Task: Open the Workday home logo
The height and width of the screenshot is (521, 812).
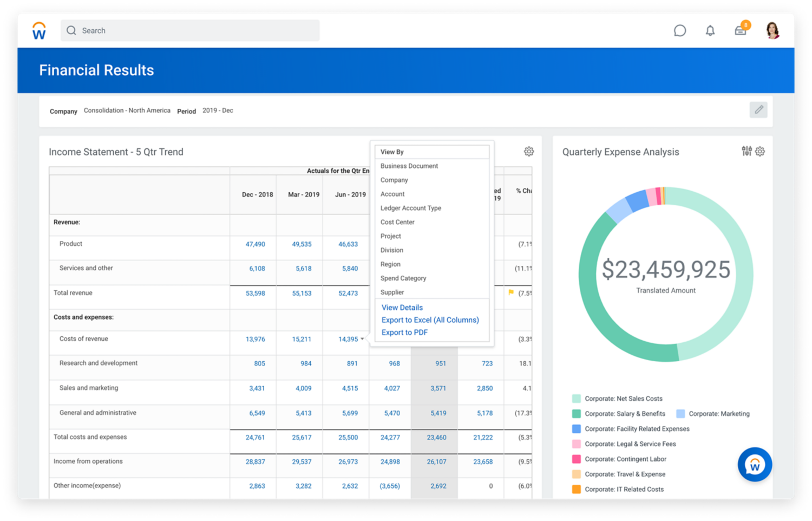Action: 38,30
